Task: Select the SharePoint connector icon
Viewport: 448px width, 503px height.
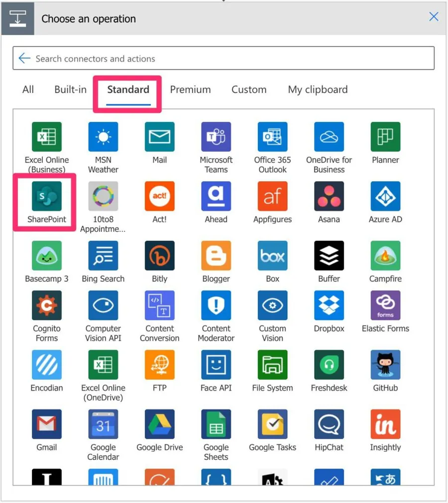Action: click(47, 196)
